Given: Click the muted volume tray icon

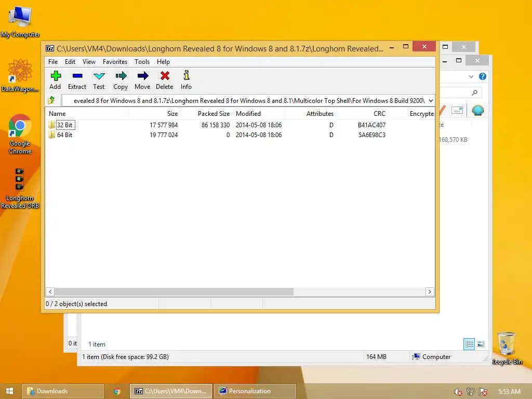Looking at the screenshot, I should (x=458, y=392).
